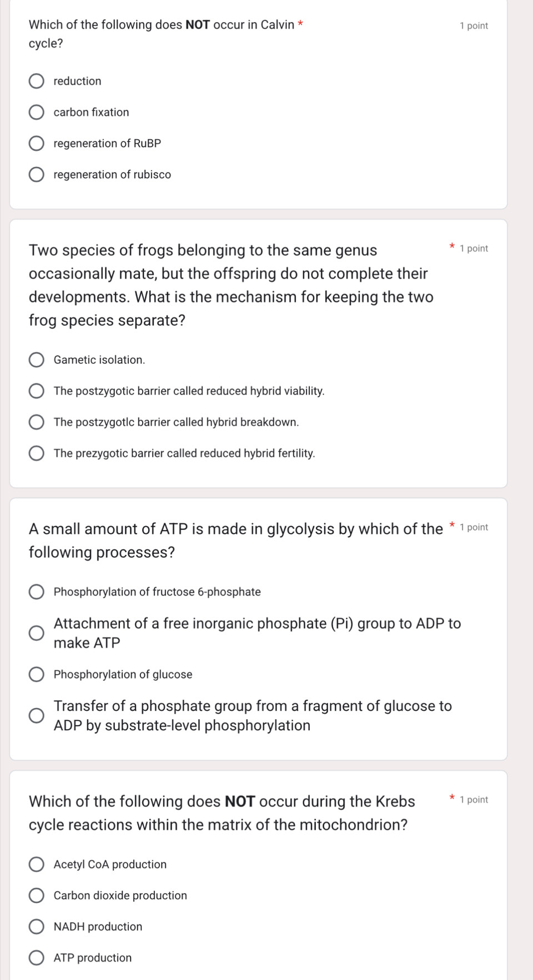Choose "Phosphorylation of fructose 6-phosphate" option
The width and height of the screenshot is (533, 980).
click(x=37, y=592)
